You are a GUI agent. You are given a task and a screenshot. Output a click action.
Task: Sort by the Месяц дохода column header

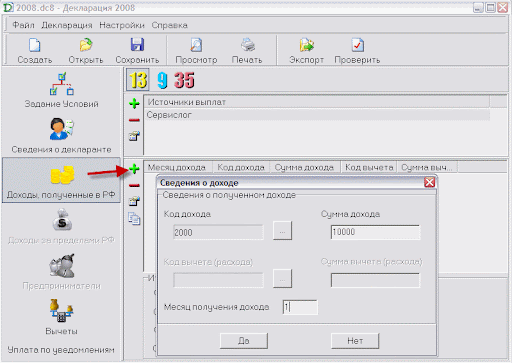(x=178, y=167)
